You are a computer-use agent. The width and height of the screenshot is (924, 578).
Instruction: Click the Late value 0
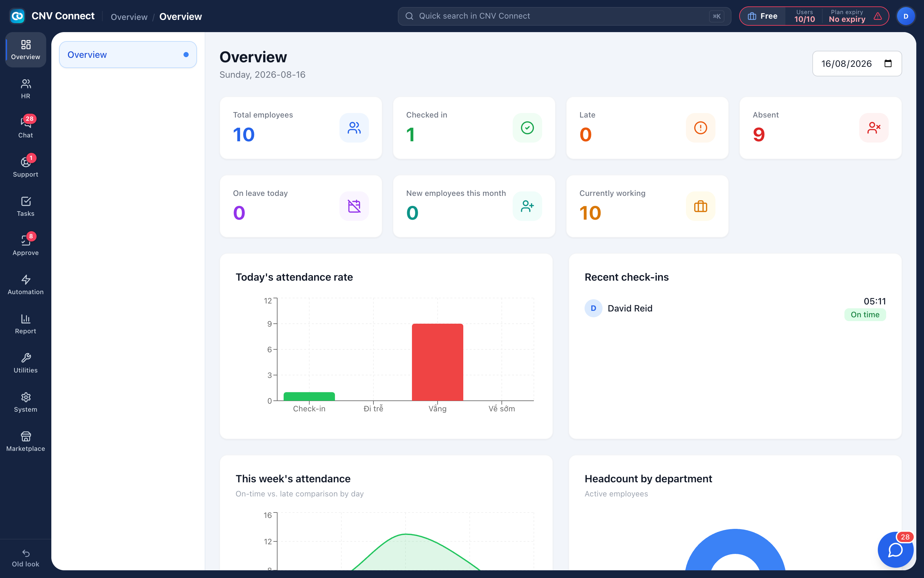(585, 135)
